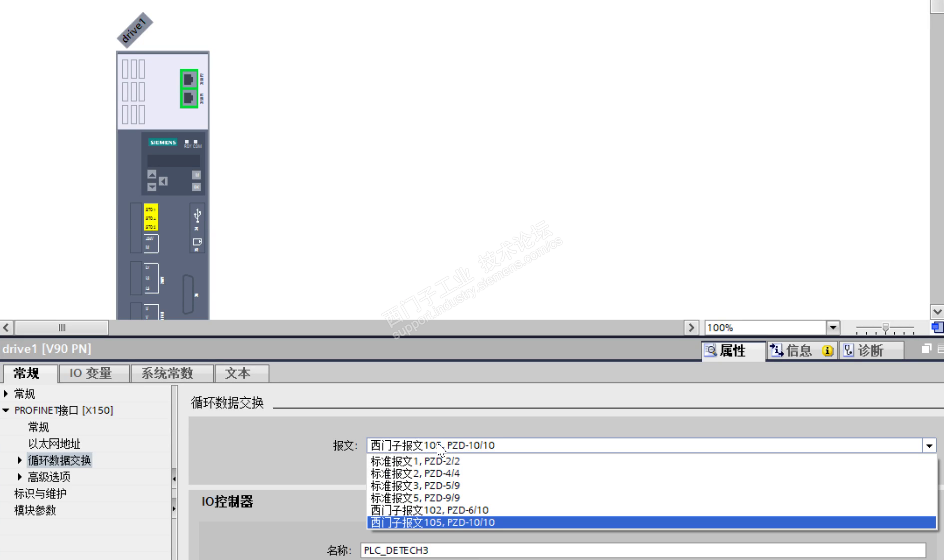944x560 pixels.
Task: Click the 名称 field containing PLC_DETECH3
Action: pos(643,550)
